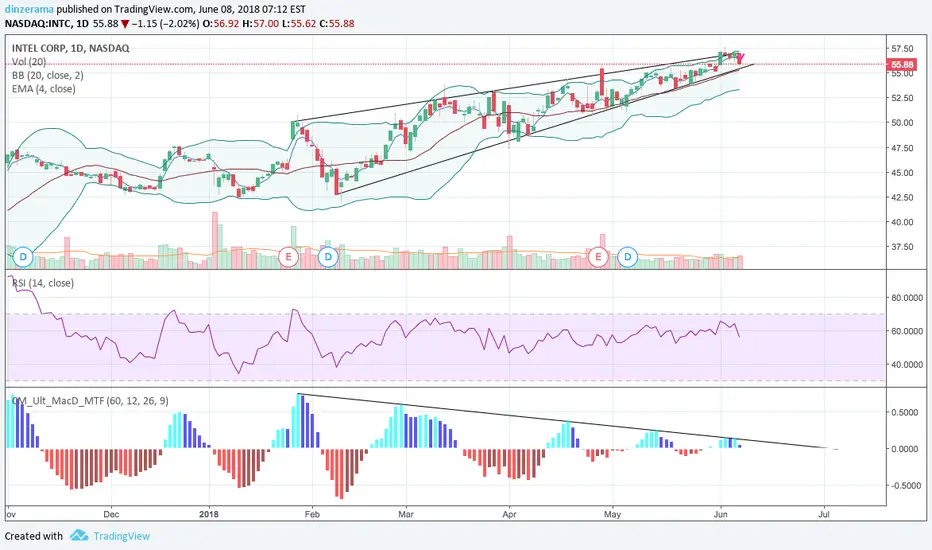Click the dividend marker in early February

328,257
